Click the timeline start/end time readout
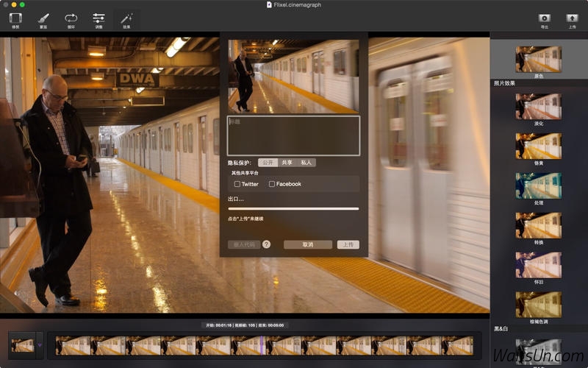 245,325
